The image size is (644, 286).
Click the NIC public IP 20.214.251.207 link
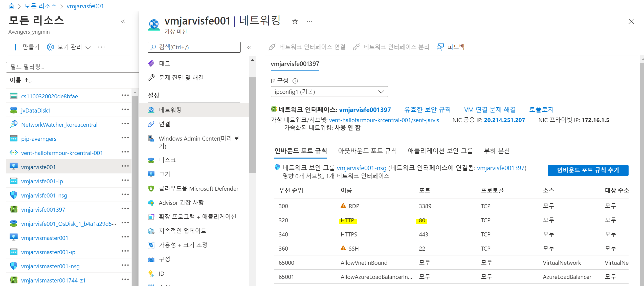point(504,120)
